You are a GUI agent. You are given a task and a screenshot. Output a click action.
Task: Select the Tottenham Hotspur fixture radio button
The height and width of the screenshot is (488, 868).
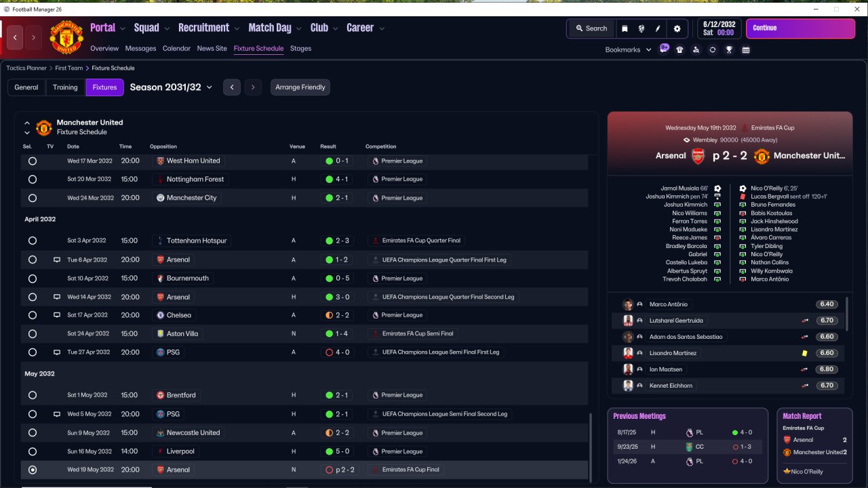[x=33, y=241]
